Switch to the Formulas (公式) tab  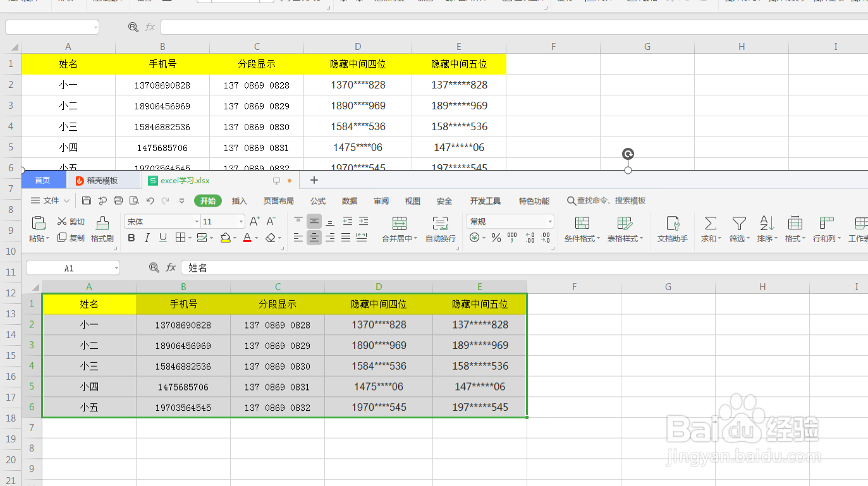318,201
